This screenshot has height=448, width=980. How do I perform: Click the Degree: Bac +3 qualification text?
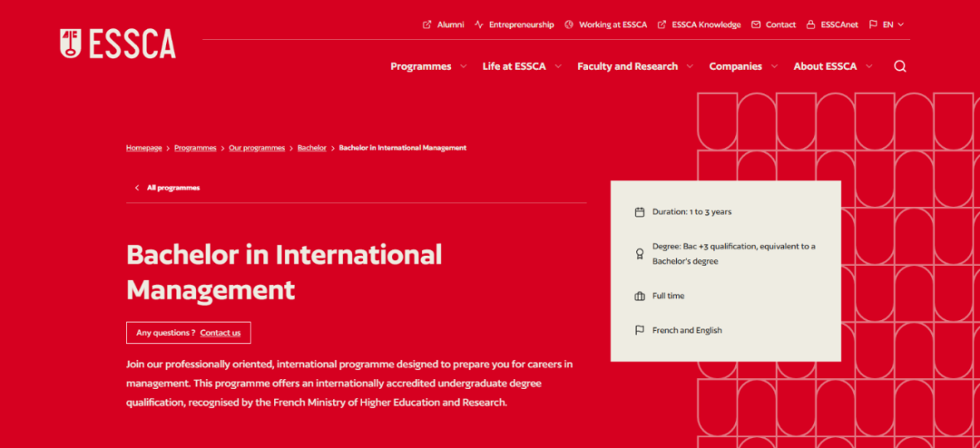tap(734, 254)
